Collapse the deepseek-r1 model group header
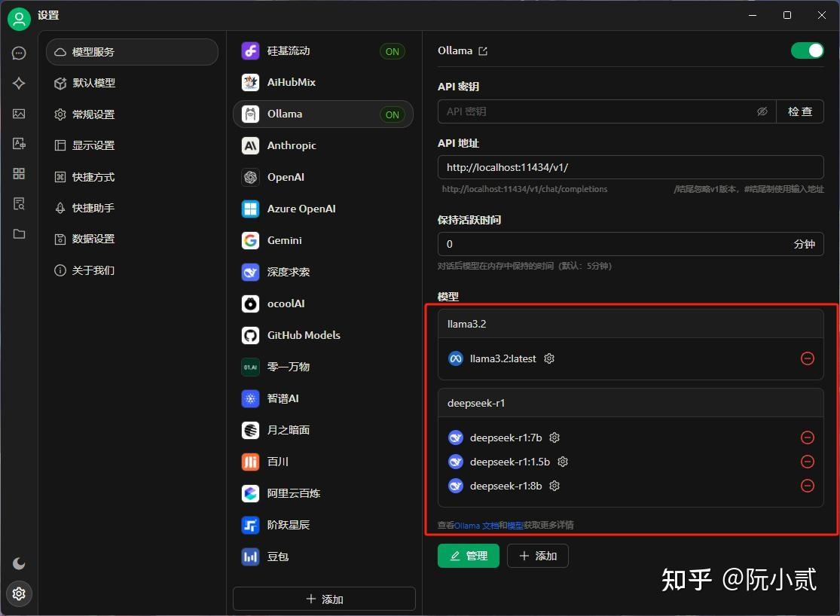This screenshot has height=616, width=840. pos(631,404)
